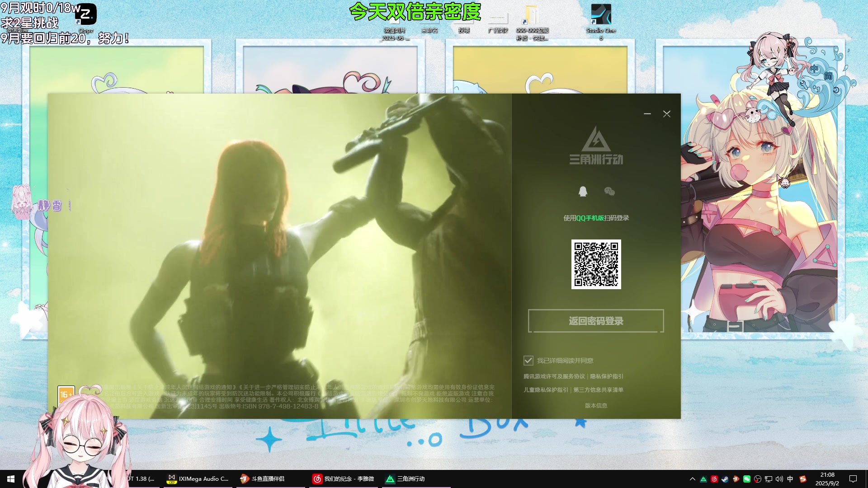Open the Studio One 6 desktop shortcut
The image size is (868, 488).
601,22
